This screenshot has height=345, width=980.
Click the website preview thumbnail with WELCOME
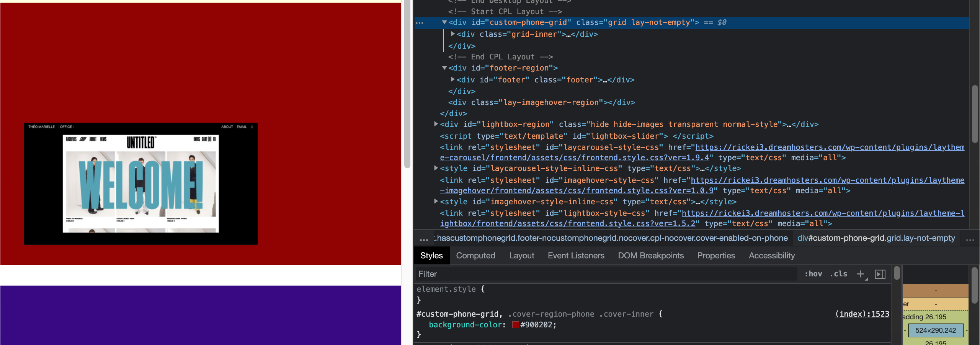pyautogui.click(x=141, y=184)
